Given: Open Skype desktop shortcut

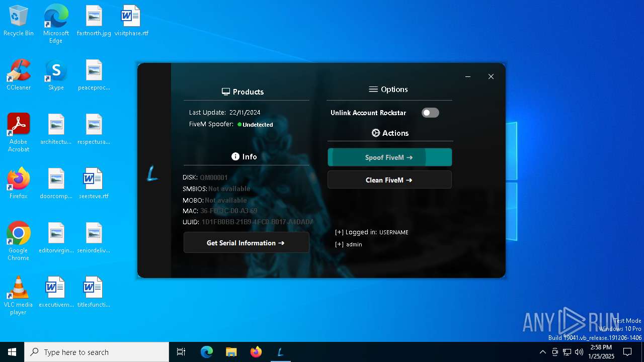Looking at the screenshot, I should (56, 75).
